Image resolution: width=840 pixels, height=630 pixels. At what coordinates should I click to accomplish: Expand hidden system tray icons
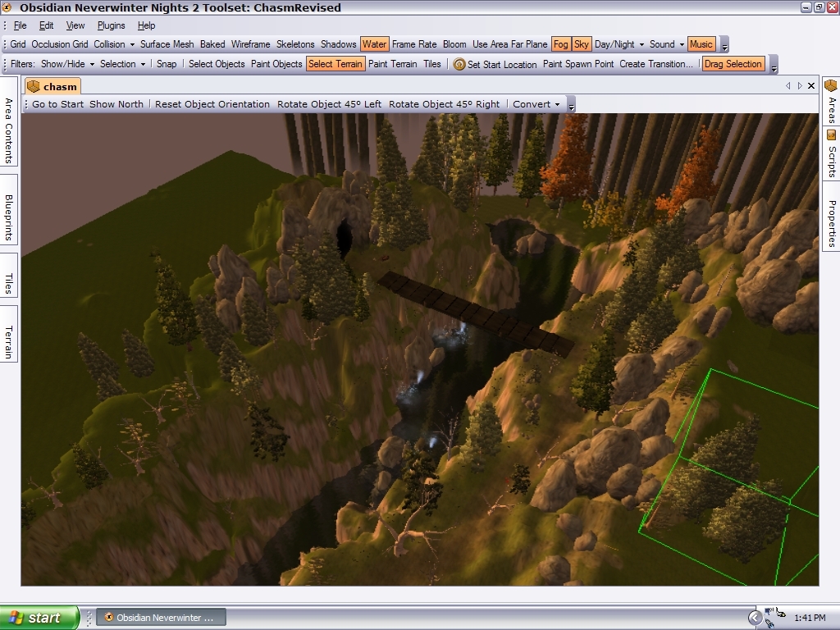click(755, 618)
